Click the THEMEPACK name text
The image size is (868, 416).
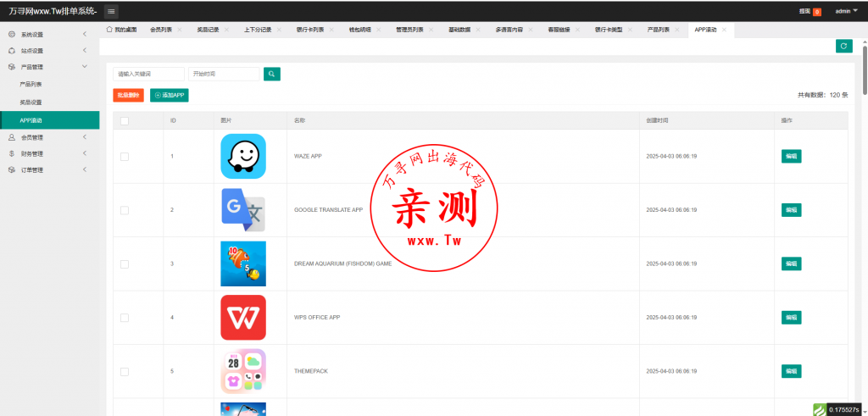coord(310,371)
